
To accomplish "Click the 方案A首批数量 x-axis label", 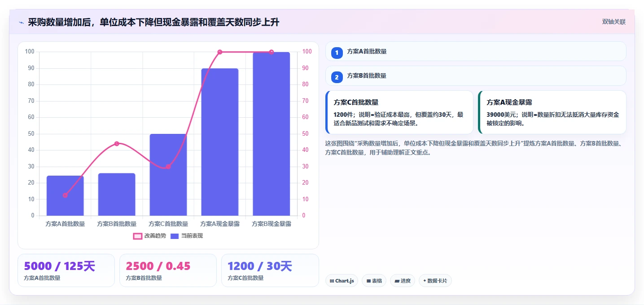I will coord(65,224).
